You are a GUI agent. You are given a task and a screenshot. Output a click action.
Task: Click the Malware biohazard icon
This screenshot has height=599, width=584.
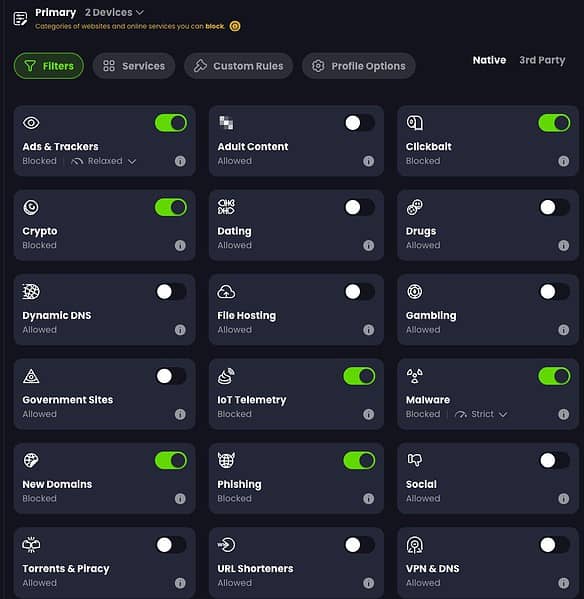point(415,376)
